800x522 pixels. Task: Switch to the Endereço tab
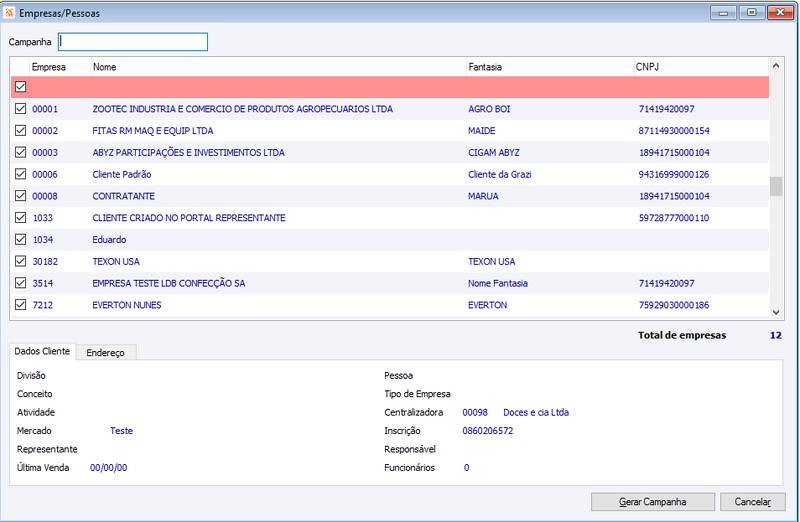106,353
